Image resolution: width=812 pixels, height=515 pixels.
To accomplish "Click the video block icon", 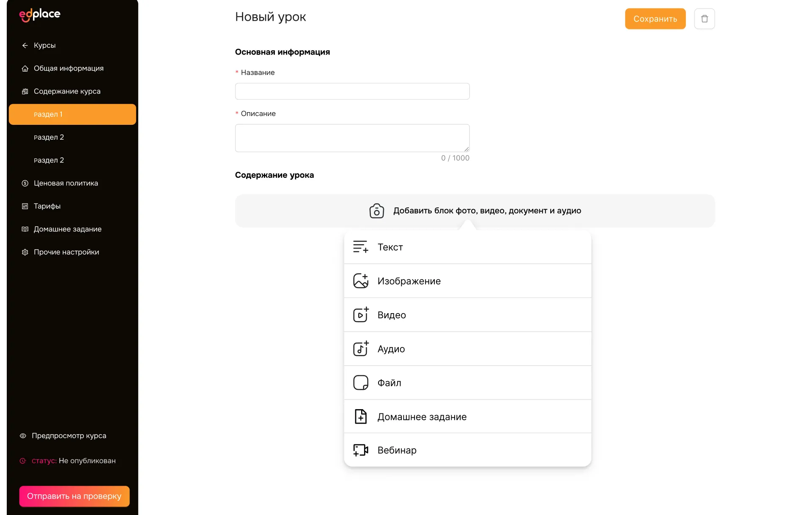I will (361, 314).
